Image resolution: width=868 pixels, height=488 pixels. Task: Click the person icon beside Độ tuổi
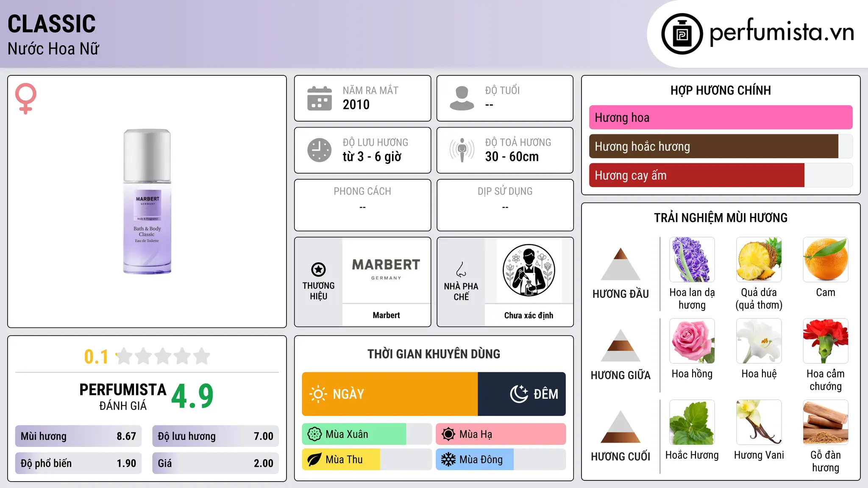tap(462, 98)
